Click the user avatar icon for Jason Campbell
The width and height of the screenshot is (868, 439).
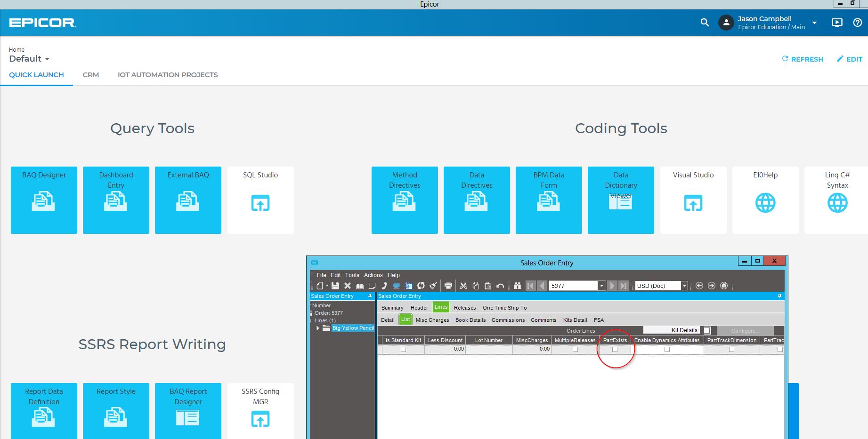(726, 23)
